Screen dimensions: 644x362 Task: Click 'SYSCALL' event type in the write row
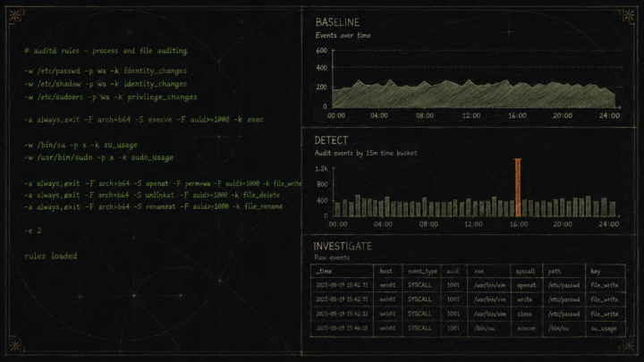click(x=419, y=299)
